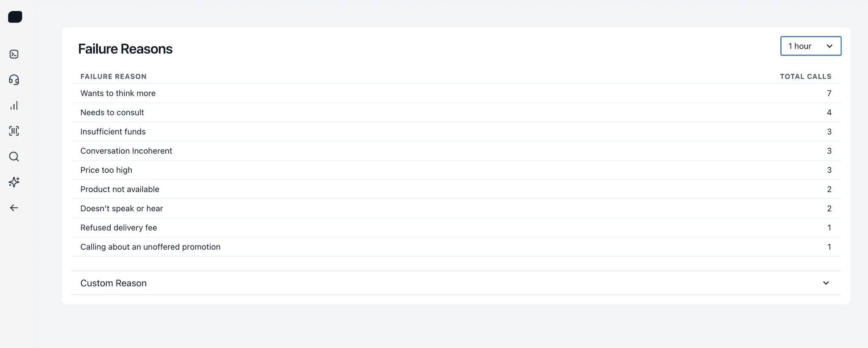Click the sparkles AI sidebar icon
Viewport: 868px width, 348px height.
click(14, 182)
